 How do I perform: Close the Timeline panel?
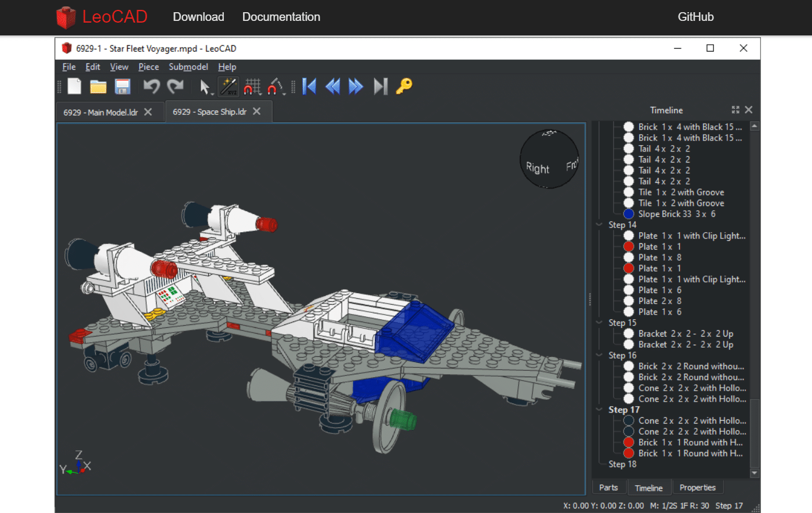pos(749,110)
